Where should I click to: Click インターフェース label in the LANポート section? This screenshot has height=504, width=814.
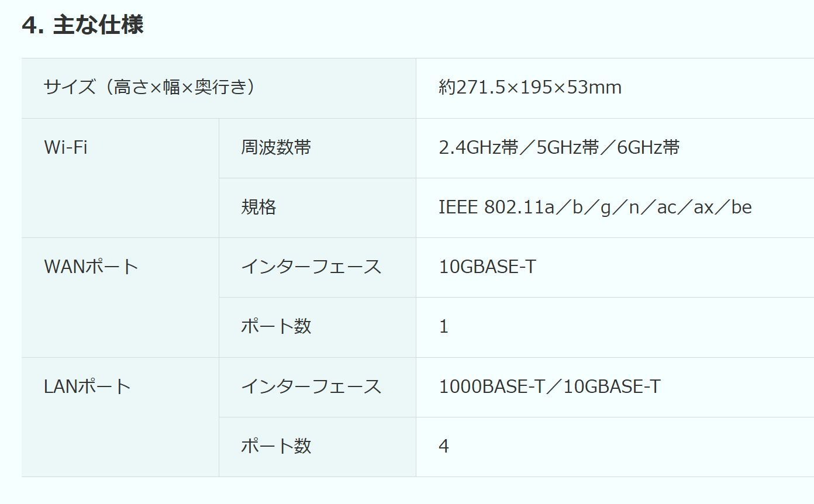[x=311, y=386]
